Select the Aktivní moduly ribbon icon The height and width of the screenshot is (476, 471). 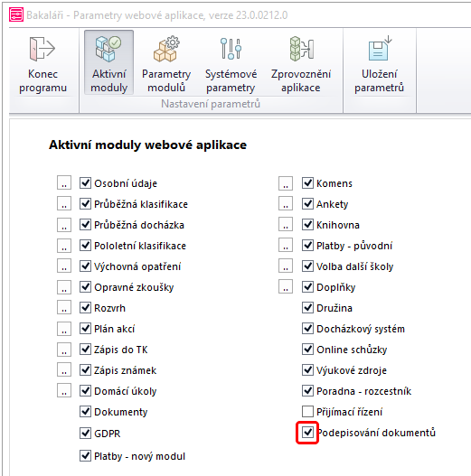[x=108, y=49]
